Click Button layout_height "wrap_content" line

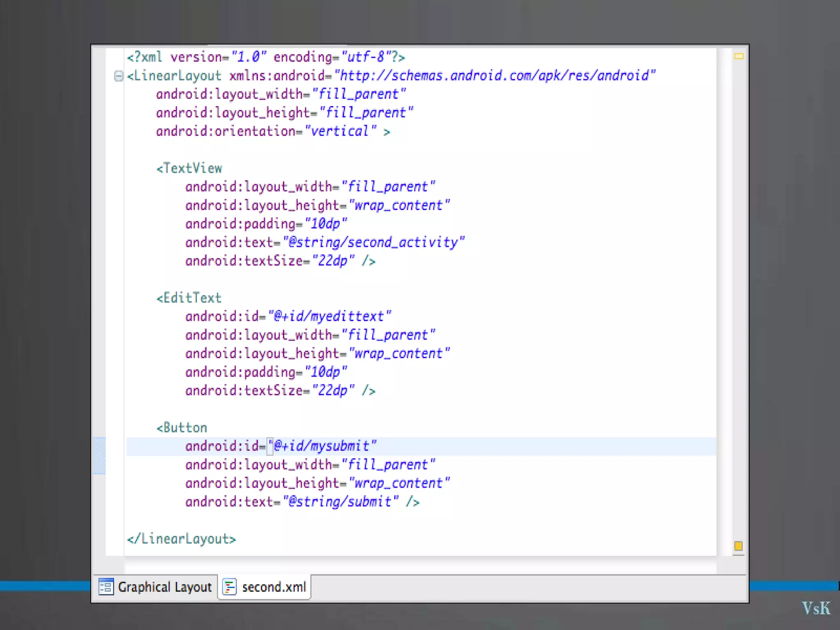pos(317,483)
